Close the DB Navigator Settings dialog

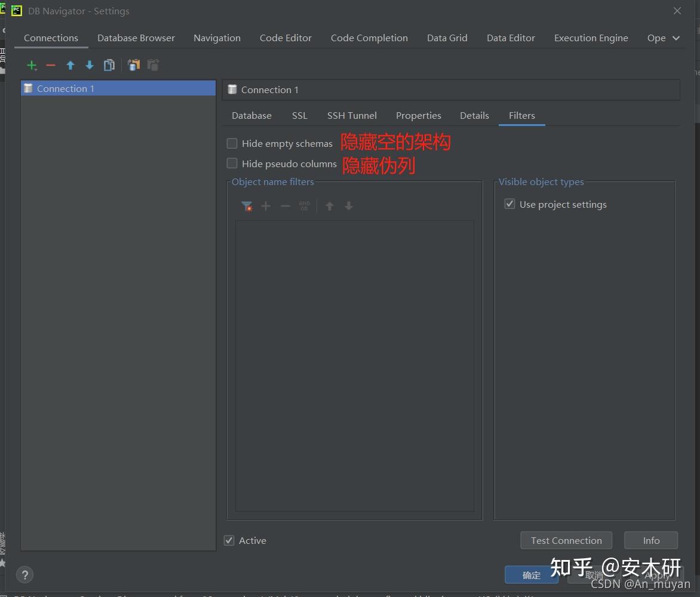(x=677, y=11)
